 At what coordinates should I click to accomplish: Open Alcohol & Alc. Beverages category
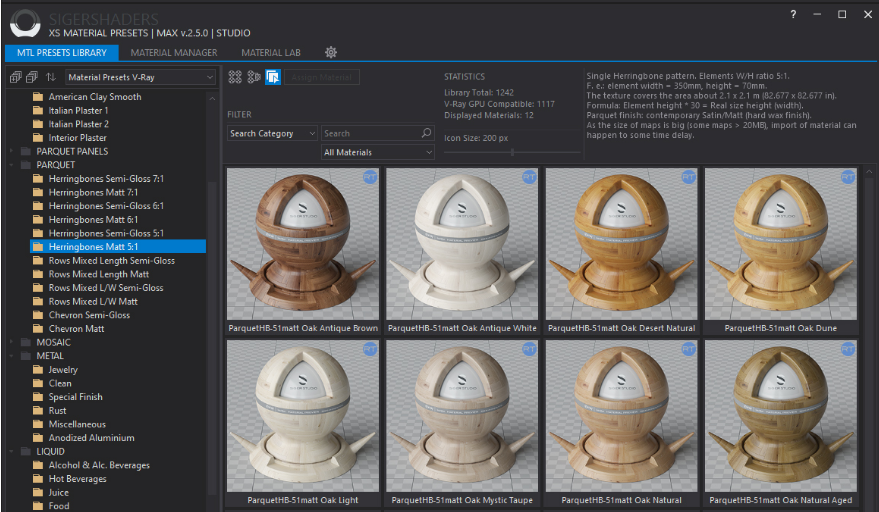99,465
